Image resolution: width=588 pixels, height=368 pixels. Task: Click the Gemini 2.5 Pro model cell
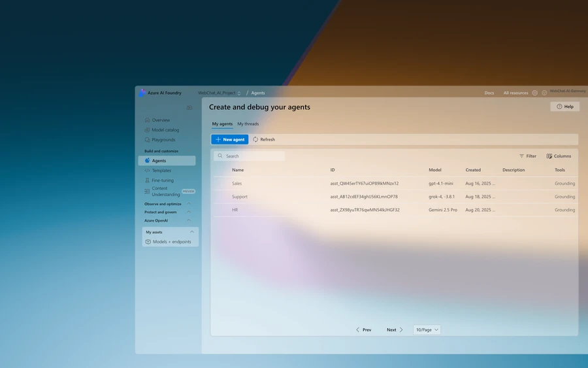point(443,210)
